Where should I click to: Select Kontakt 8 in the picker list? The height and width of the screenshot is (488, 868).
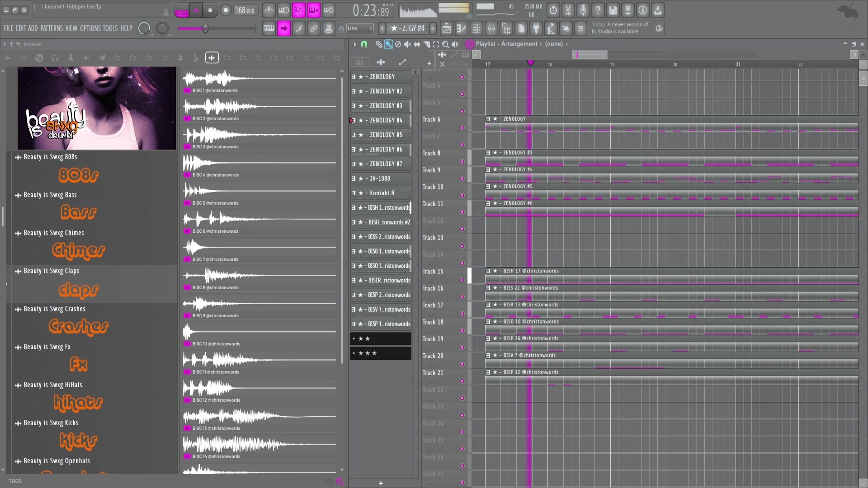coord(381,193)
